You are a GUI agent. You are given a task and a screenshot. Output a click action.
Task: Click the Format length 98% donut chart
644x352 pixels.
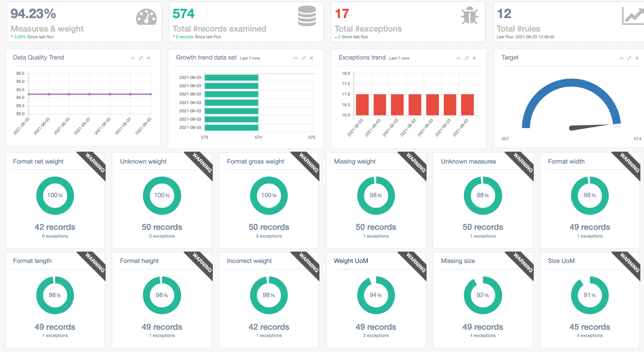[x=55, y=295]
